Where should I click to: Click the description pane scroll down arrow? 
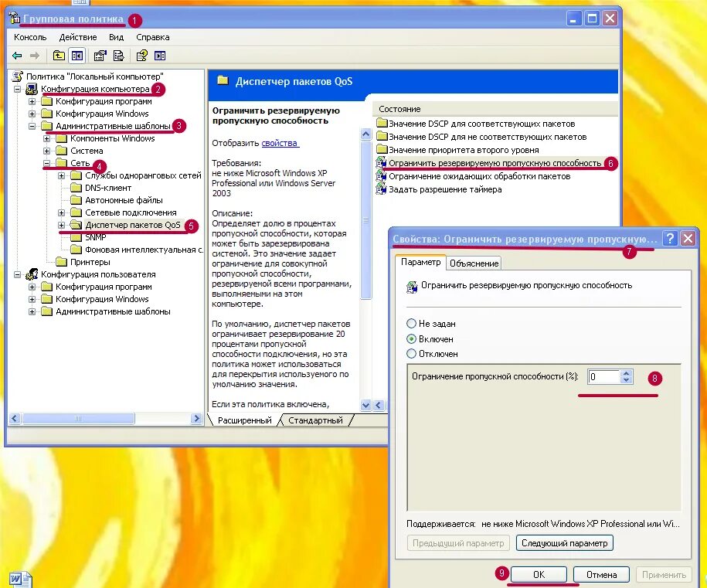click(x=365, y=405)
